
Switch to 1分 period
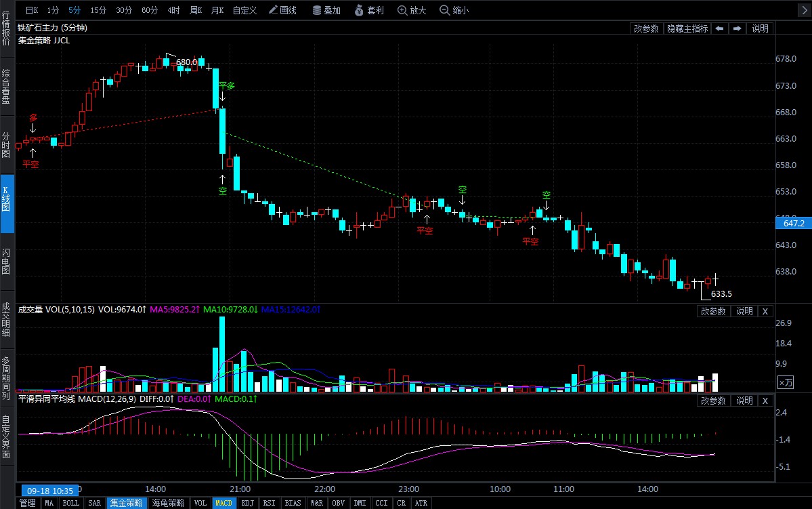coord(53,10)
